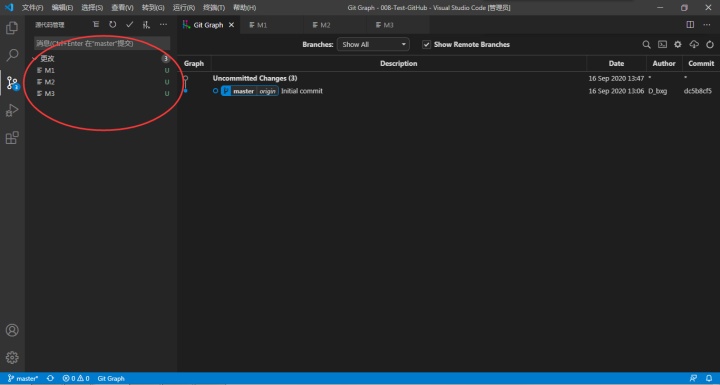The image size is (720, 385).
Task: Click the view as tree icon in Source Control
Action: (96, 24)
